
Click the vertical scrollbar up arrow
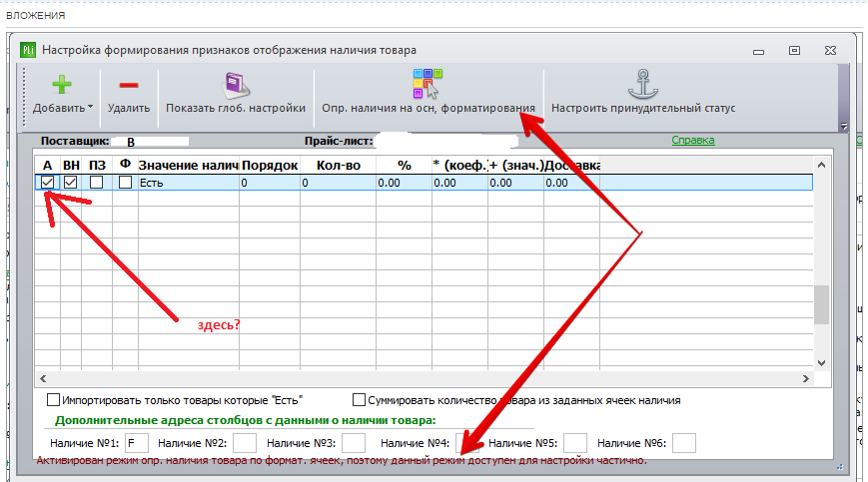pyautogui.click(x=821, y=165)
